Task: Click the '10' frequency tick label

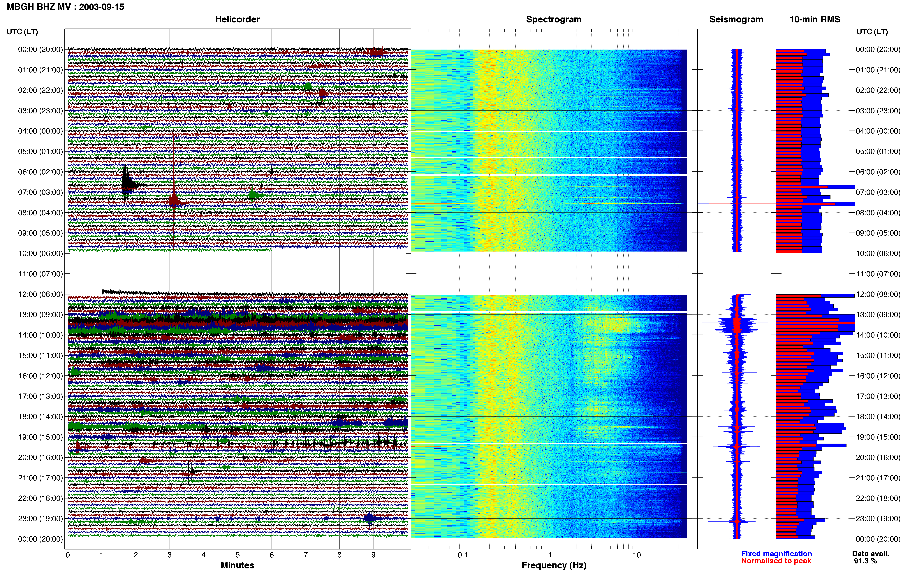Action: point(637,555)
